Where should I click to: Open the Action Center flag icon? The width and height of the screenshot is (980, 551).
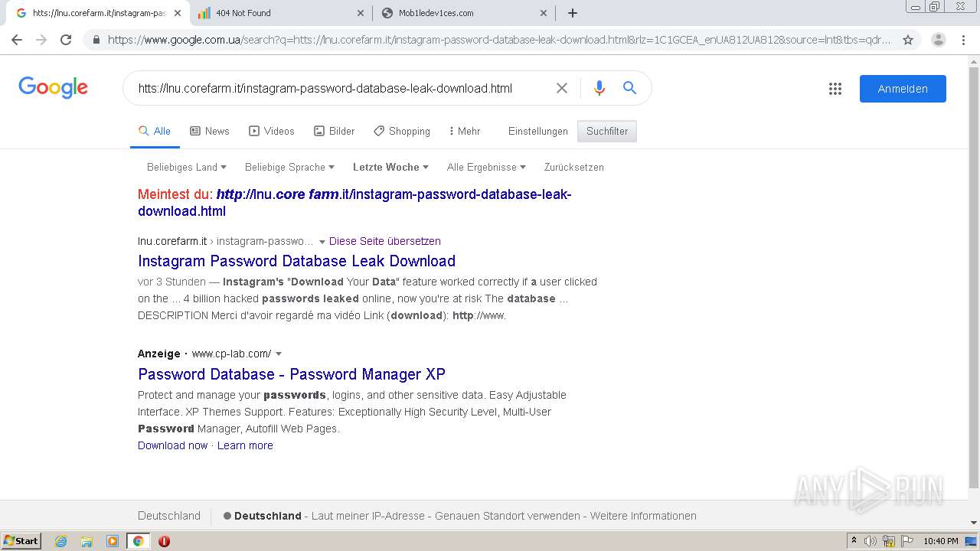pyautogui.click(x=906, y=541)
